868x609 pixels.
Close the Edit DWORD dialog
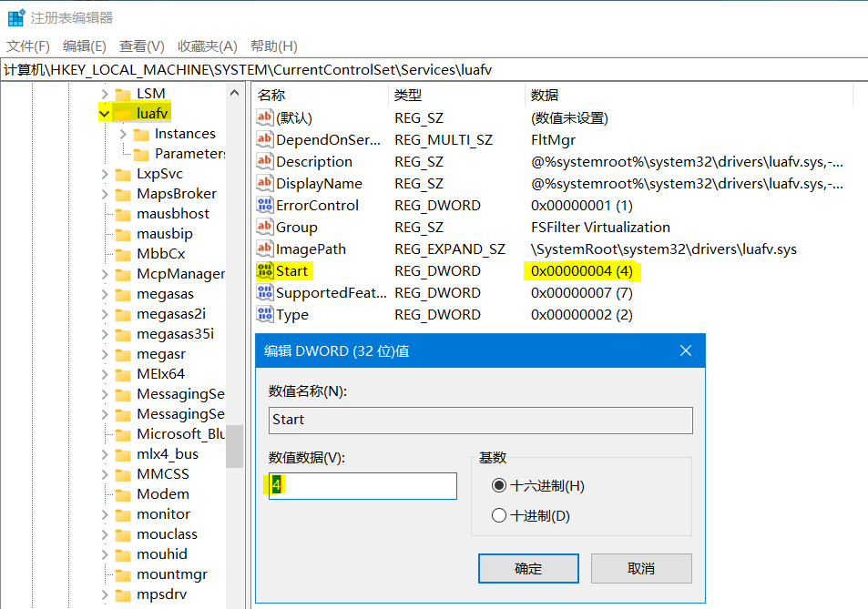point(686,350)
